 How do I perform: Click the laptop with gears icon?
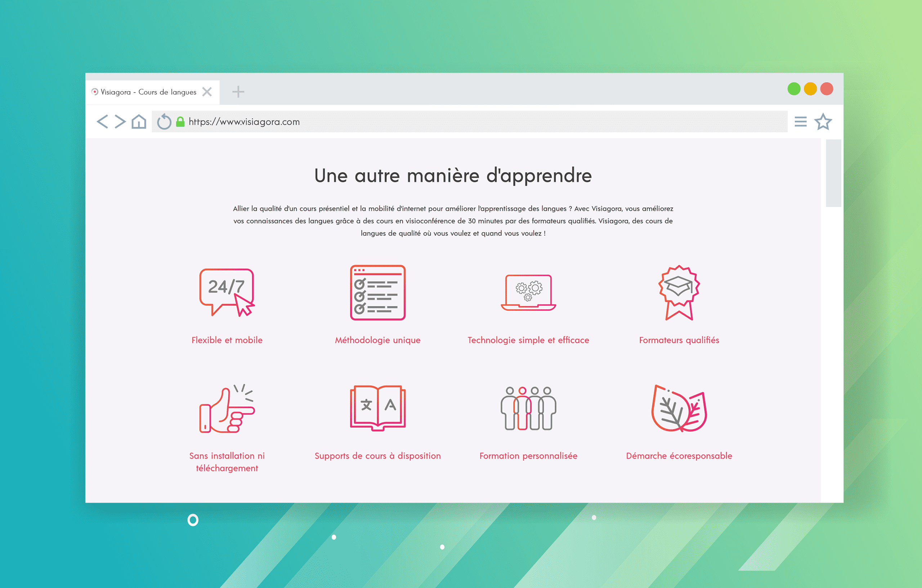pyautogui.click(x=528, y=293)
